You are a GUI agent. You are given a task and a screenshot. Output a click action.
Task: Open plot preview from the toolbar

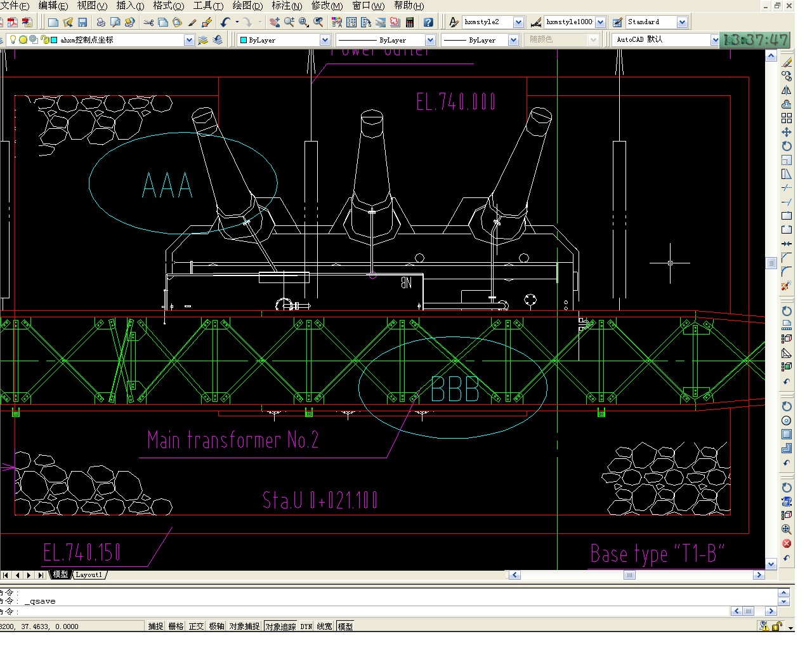[x=115, y=22]
